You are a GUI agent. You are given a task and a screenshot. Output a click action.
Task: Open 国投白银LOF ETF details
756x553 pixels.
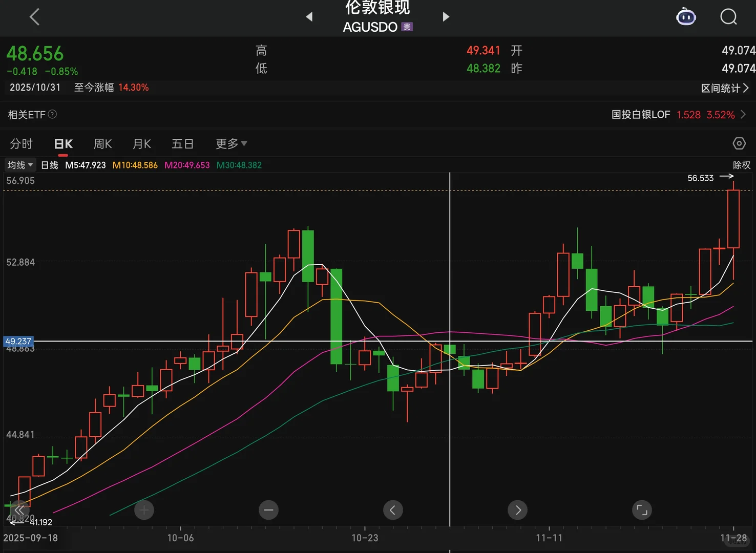pyautogui.click(x=641, y=114)
